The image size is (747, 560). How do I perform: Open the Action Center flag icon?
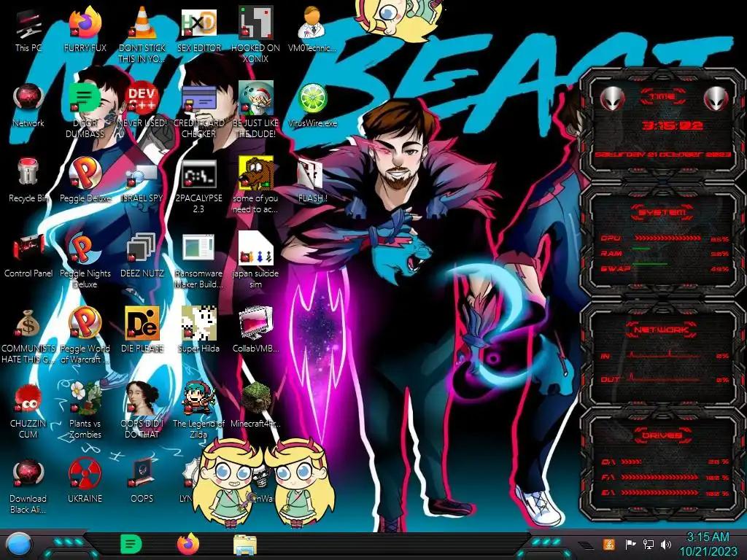pyautogui.click(x=630, y=544)
